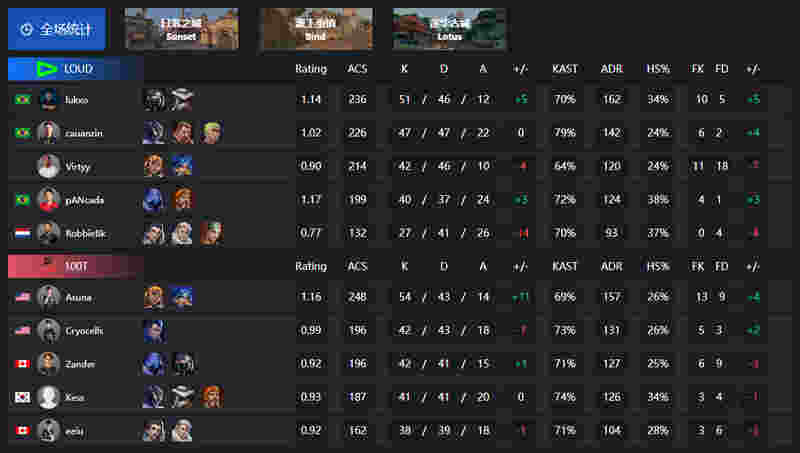800x453 pixels.
Task: Select the overall stats button
Action: point(57,29)
